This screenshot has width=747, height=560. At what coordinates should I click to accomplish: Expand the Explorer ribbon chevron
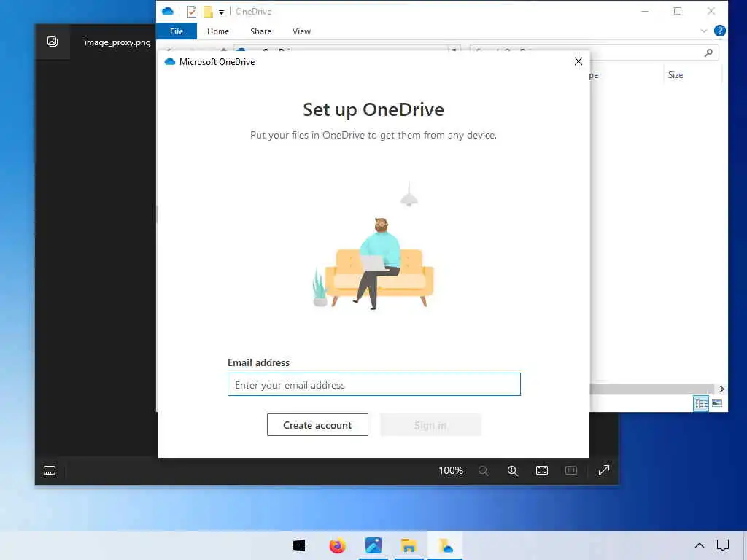(x=704, y=31)
